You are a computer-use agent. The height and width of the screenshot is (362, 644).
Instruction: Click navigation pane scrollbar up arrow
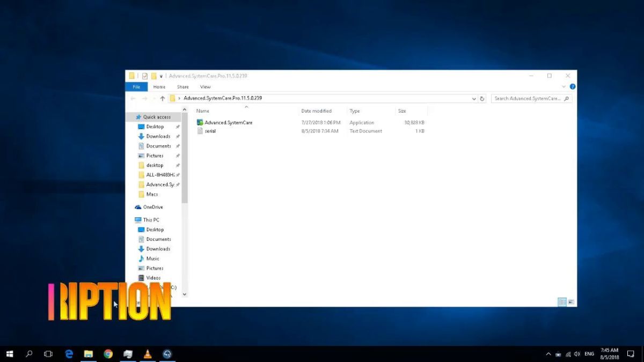pyautogui.click(x=185, y=110)
